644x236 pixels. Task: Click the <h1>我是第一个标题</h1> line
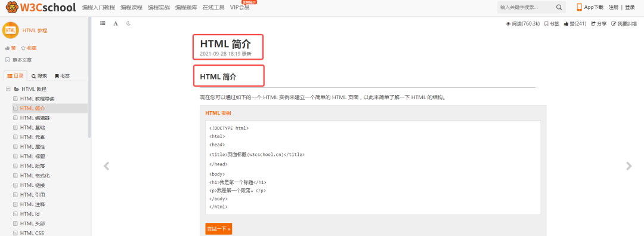tap(238, 182)
